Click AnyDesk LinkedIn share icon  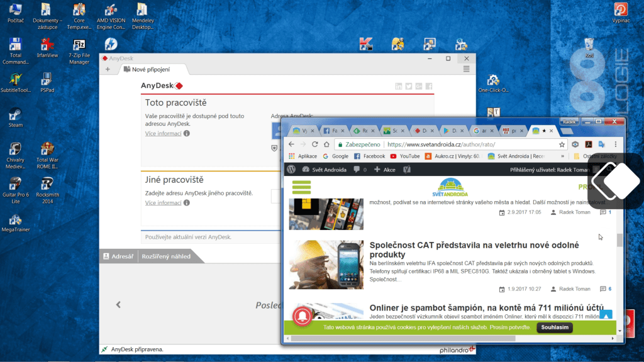tap(398, 86)
